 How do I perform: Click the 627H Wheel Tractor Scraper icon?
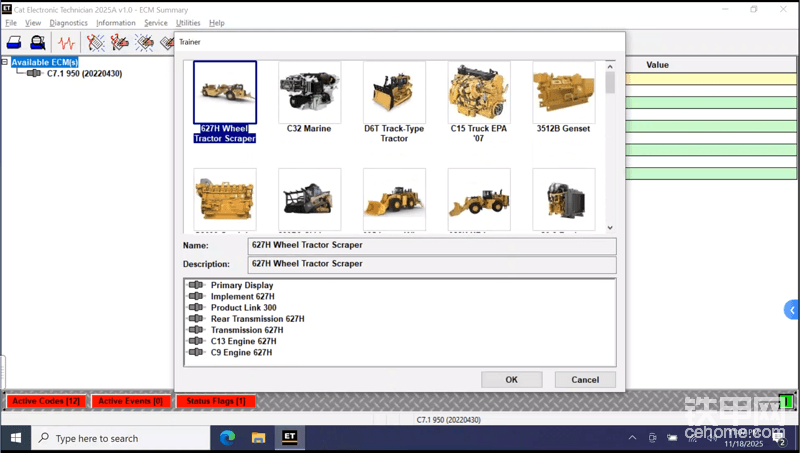[x=225, y=93]
